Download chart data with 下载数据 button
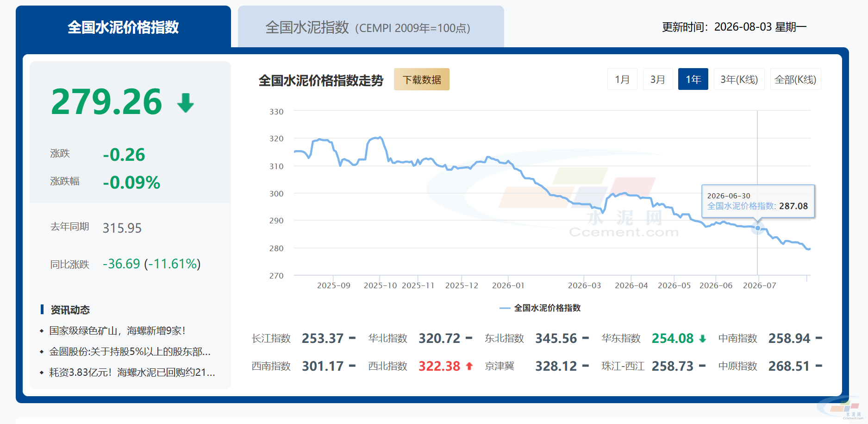 tap(422, 79)
